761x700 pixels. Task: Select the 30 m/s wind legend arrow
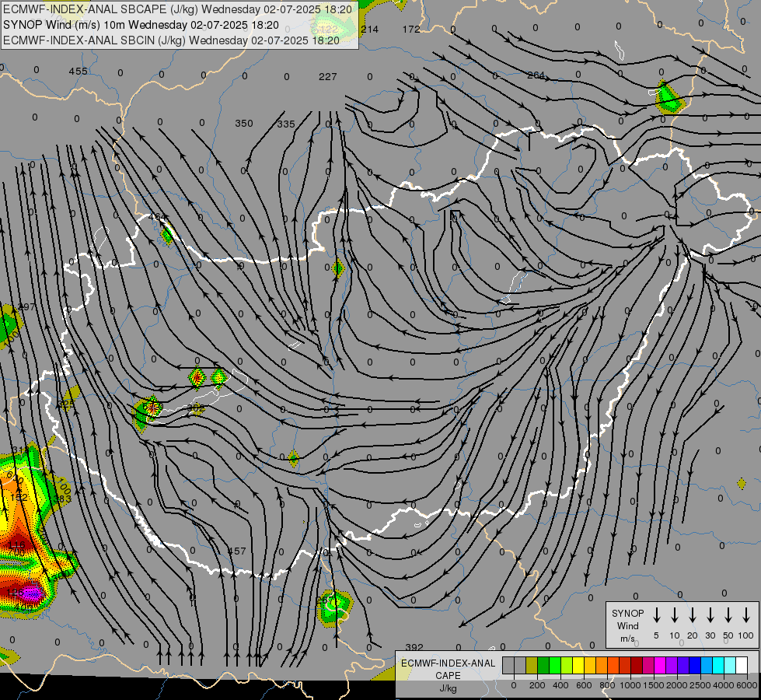[x=710, y=615]
